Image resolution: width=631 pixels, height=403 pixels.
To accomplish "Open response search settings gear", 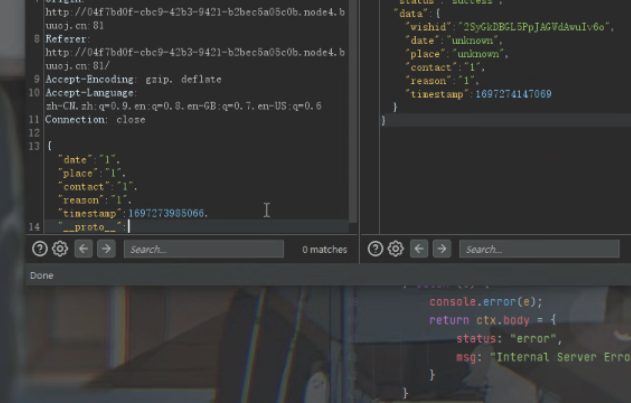I will click(396, 249).
